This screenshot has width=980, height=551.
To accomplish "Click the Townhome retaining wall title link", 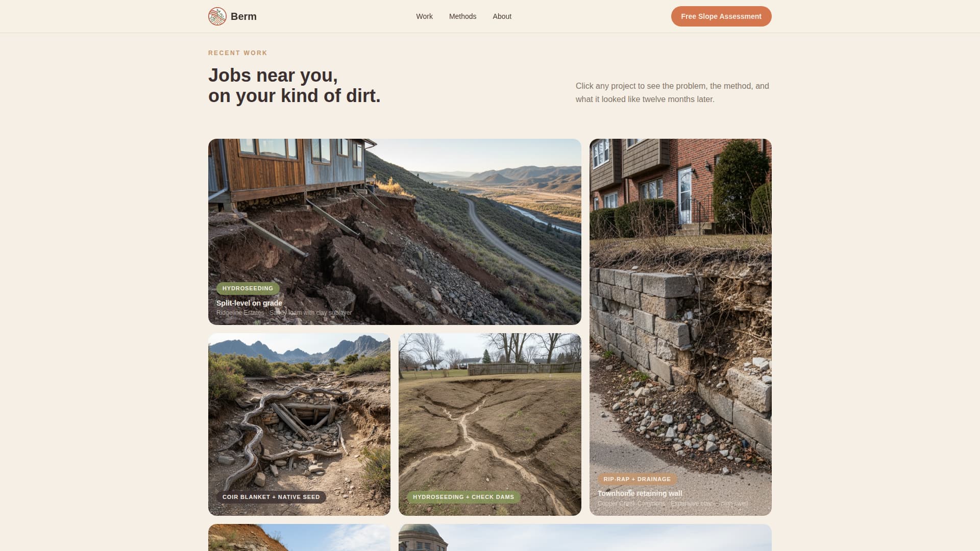I will pos(640,493).
